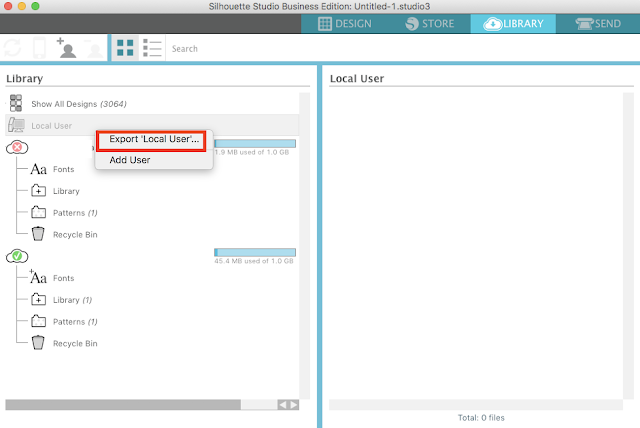Viewport: 640px width, 428px height.
Task: Switch to grid icon view
Action: 125,48
